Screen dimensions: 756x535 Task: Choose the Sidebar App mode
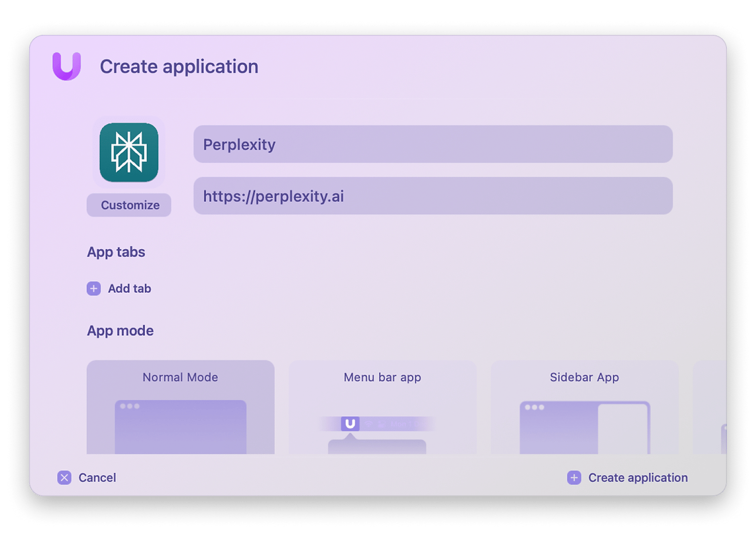coord(584,407)
